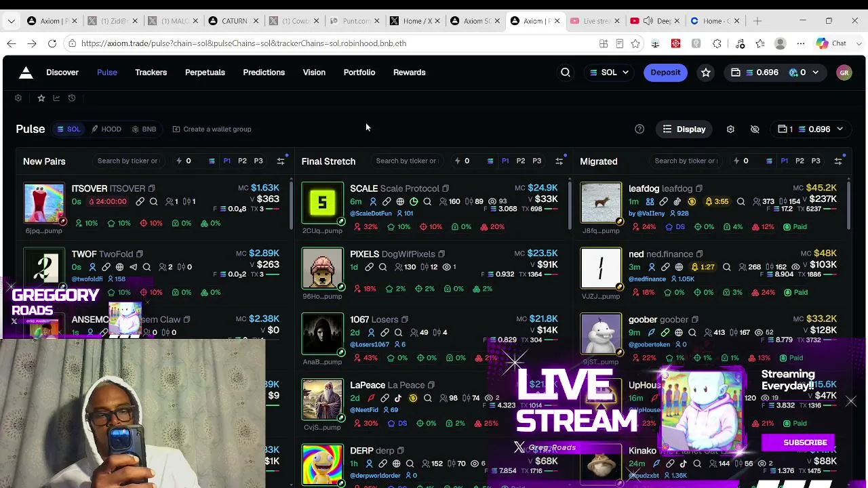
Task: Click the New Pairs search by ticker field
Action: click(x=128, y=161)
